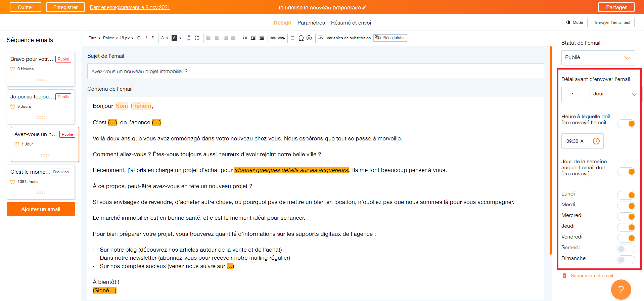Apply italic formatting in the toolbar

pos(146,38)
